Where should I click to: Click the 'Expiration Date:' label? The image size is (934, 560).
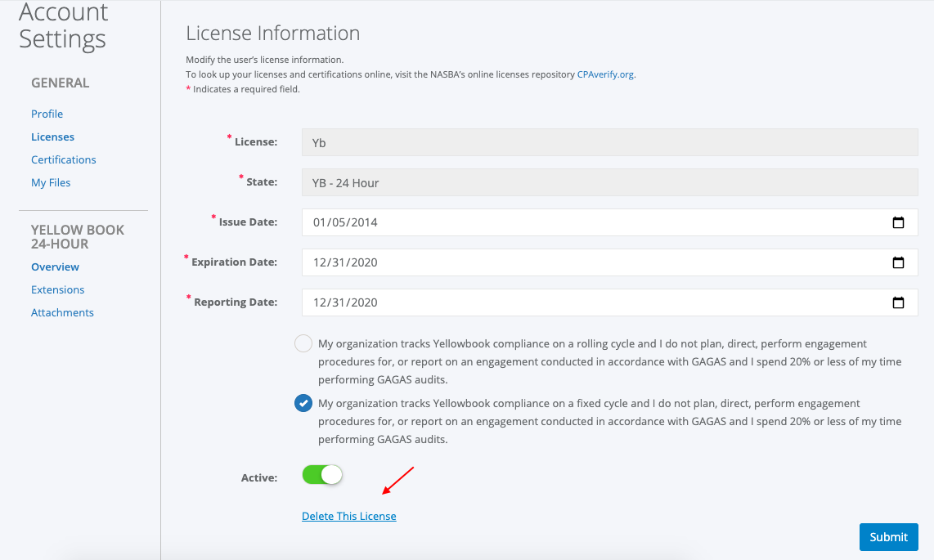(x=234, y=262)
